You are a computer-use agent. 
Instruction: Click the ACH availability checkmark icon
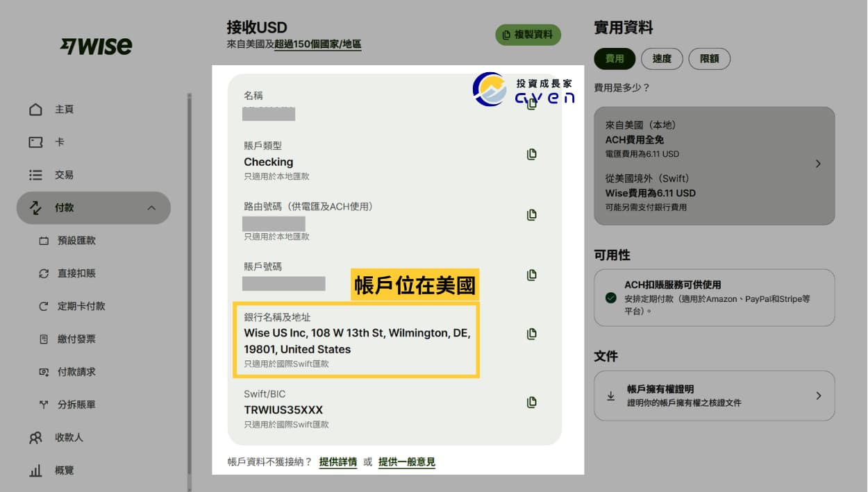click(611, 298)
